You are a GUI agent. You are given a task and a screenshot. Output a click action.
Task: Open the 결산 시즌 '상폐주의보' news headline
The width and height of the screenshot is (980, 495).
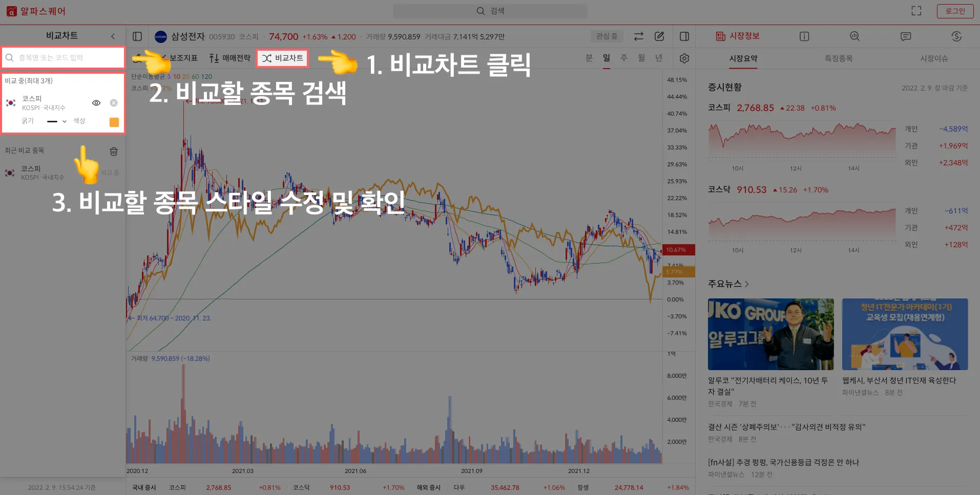[786, 427]
